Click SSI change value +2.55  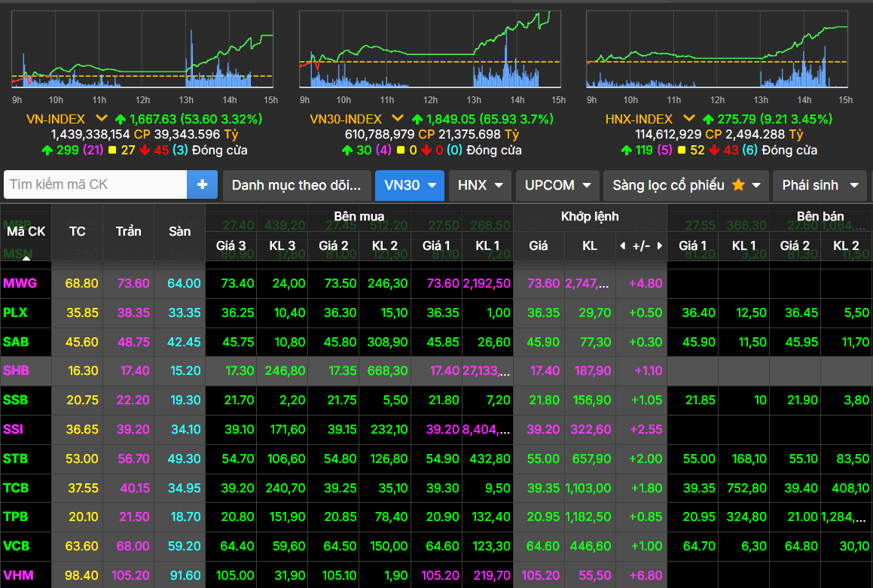tap(646, 429)
